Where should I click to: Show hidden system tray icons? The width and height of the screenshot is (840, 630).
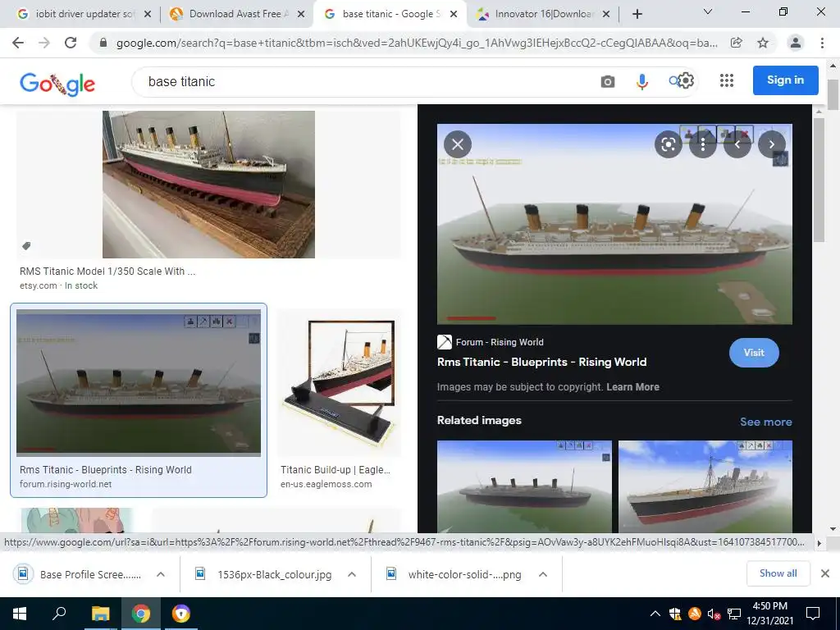(x=655, y=614)
